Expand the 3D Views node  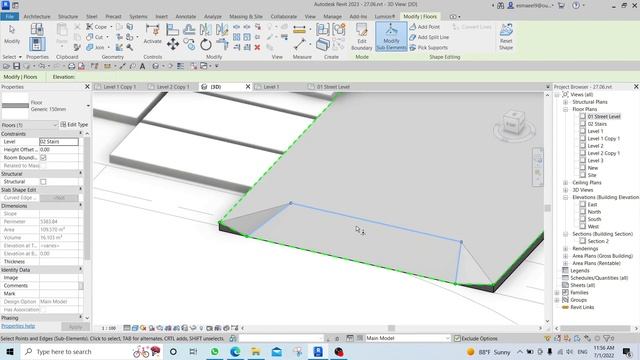[x=566, y=190]
